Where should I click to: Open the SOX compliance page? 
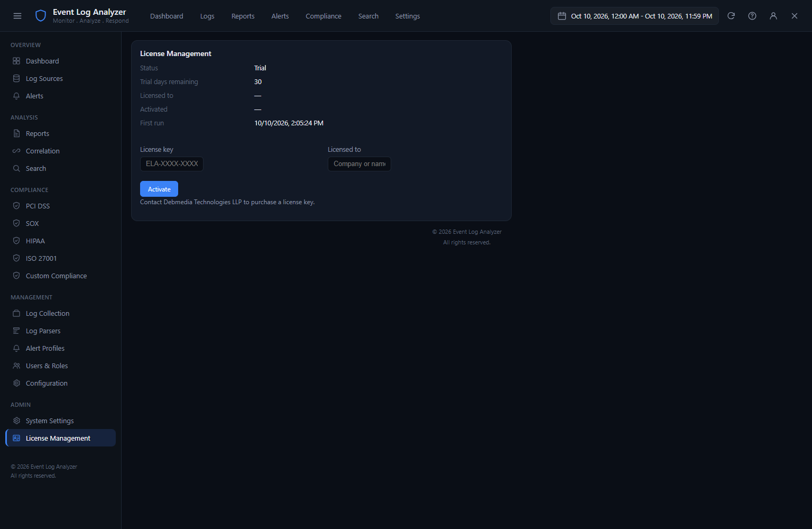point(61,223)
